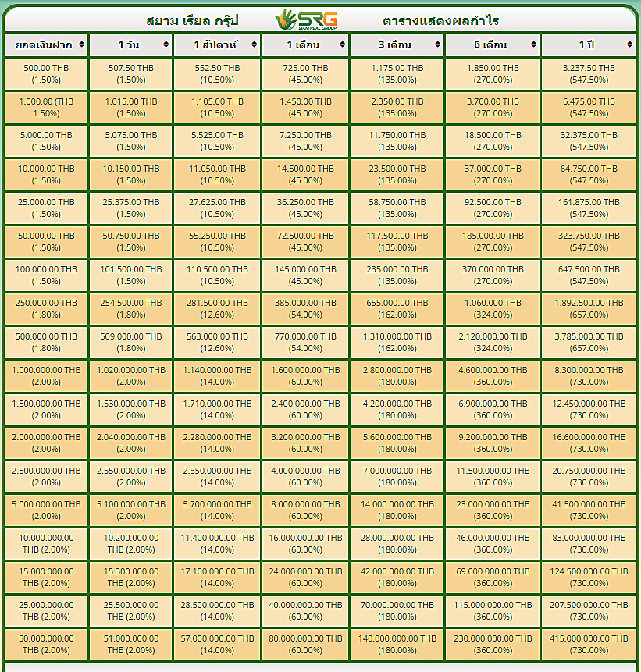
Task: Sort by the 1 เดือน column arrows
Action: 342,44
